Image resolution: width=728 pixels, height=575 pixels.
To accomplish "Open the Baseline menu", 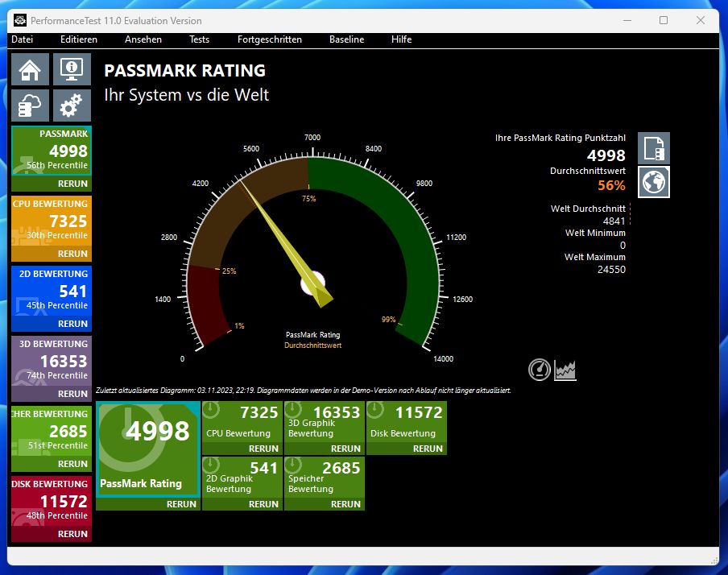I will (x=347, y=39).
